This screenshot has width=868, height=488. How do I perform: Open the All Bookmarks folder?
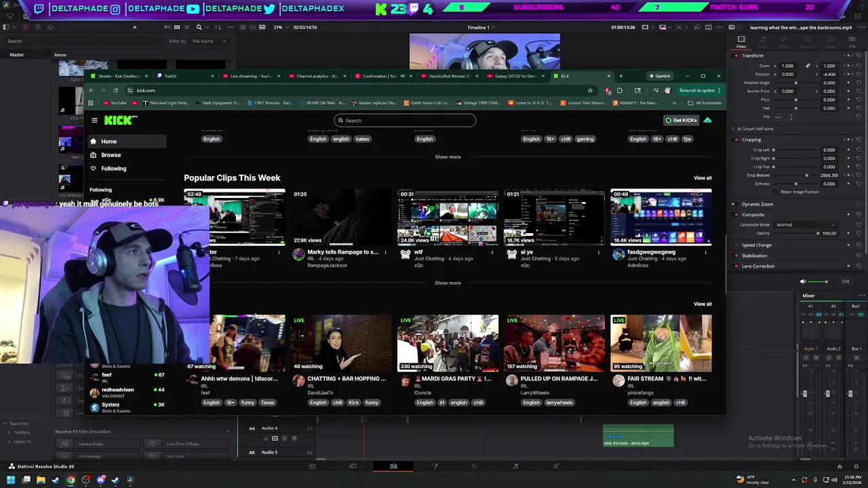pos(705,103)
